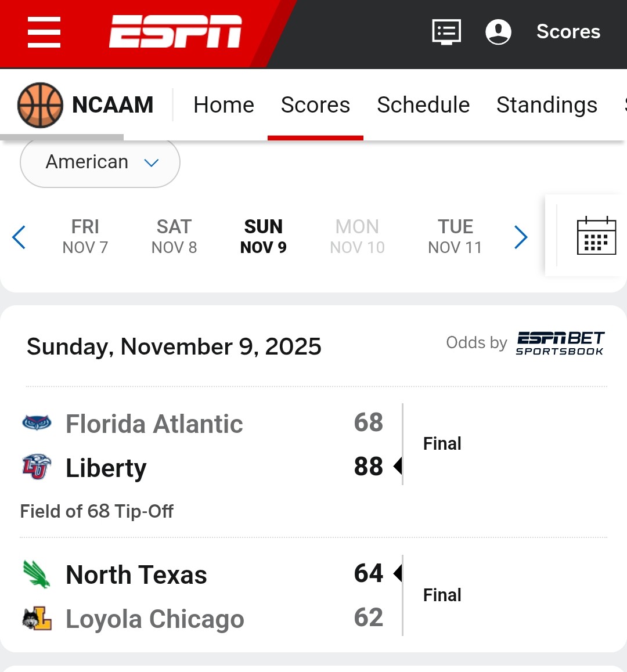The width and height of the screenshot is (627, 672).
Task: Click the Loyola Chicago wolf logo
Action: click(37, 619)
